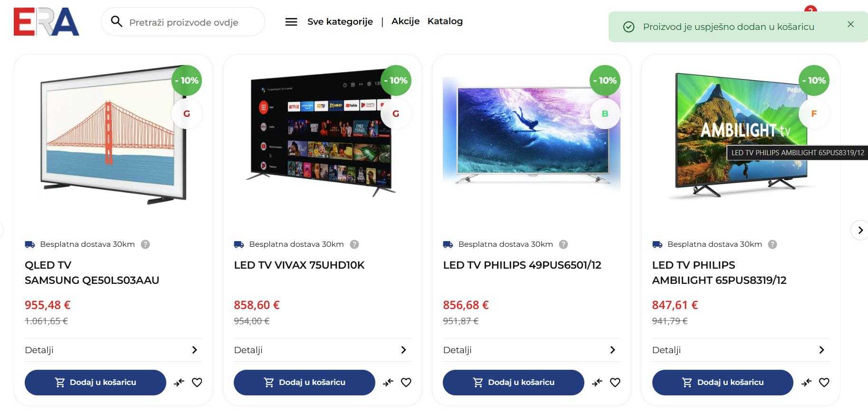This screenshot has height=412, width=868.
Task: Open the Akcije menu item
Action: point(405,21)
